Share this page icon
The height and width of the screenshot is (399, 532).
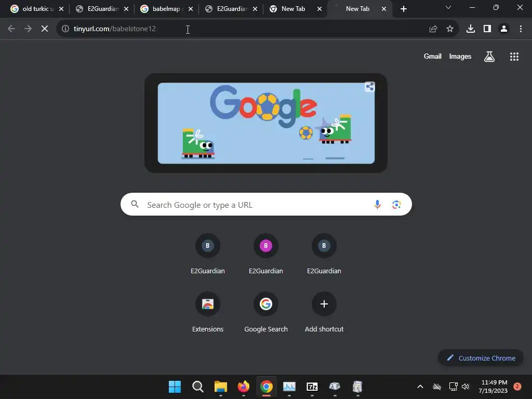[433, 29]
